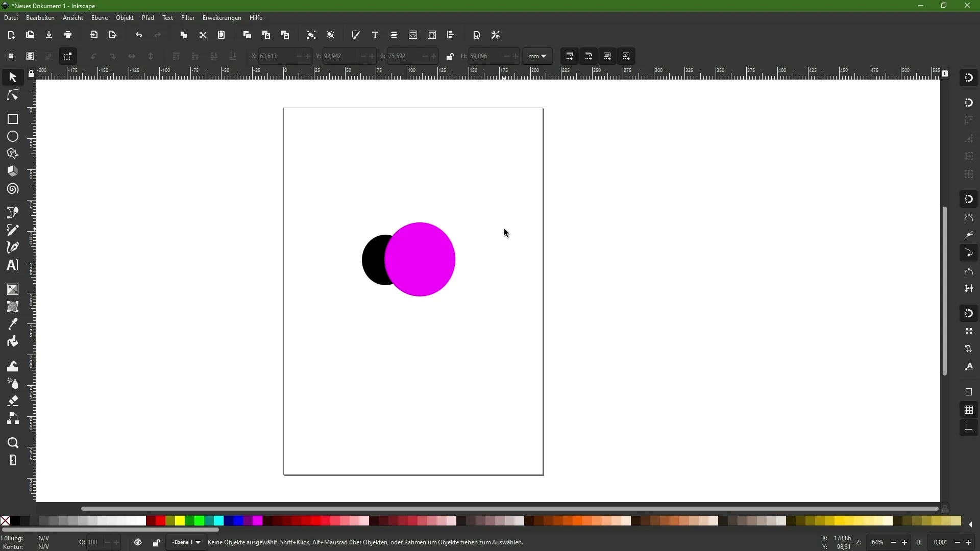Toggle current layer lock icon
Image resolution: width=980 pixels, height=551 pixels.
(x=157, y=542)
